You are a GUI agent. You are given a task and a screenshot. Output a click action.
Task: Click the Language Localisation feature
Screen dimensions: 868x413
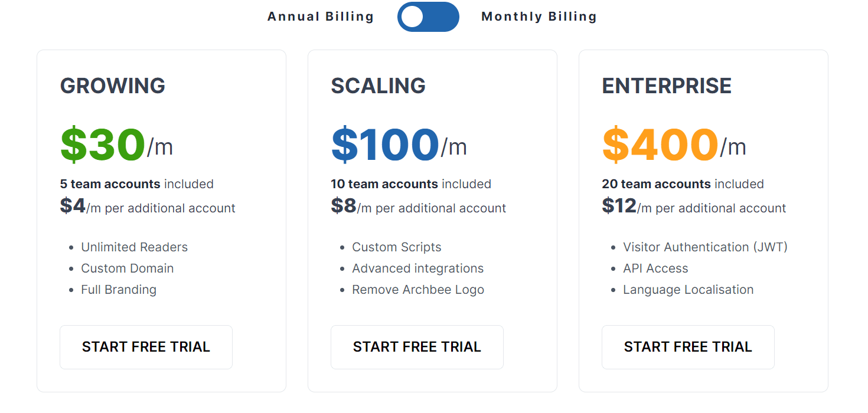[x=688, y=290]
